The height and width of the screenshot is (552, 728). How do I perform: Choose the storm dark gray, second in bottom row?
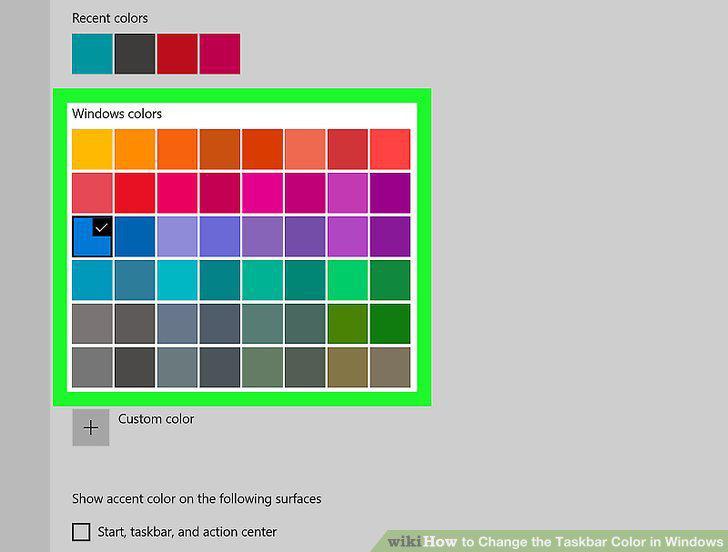pos(135,367)
